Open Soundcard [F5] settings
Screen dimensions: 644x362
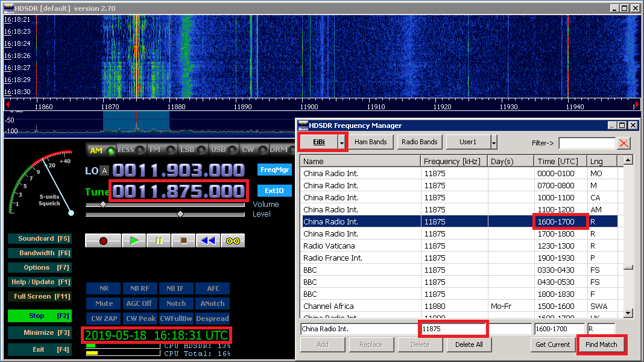(40, 238)
